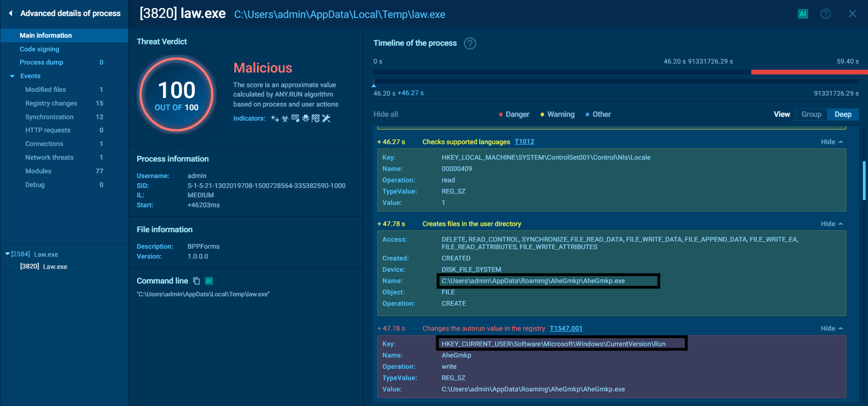Click the wrench and screwdriver indicator icon

click(x=326, y=118)
